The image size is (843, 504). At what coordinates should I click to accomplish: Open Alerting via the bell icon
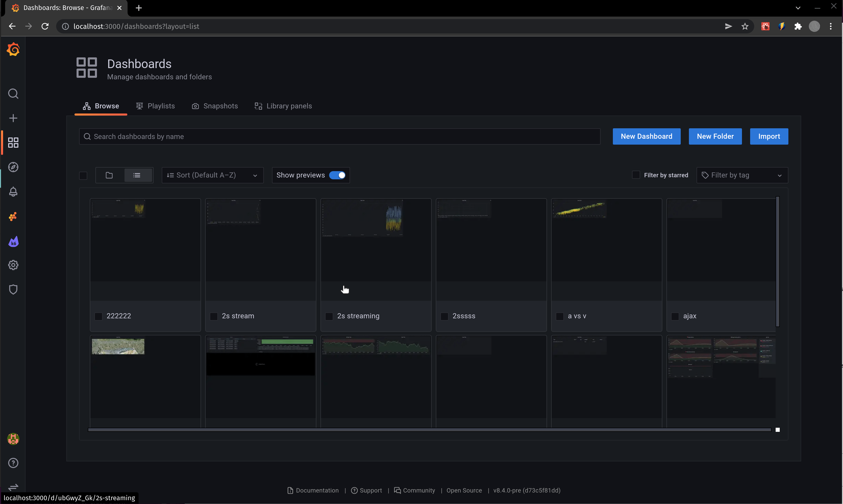13,192
